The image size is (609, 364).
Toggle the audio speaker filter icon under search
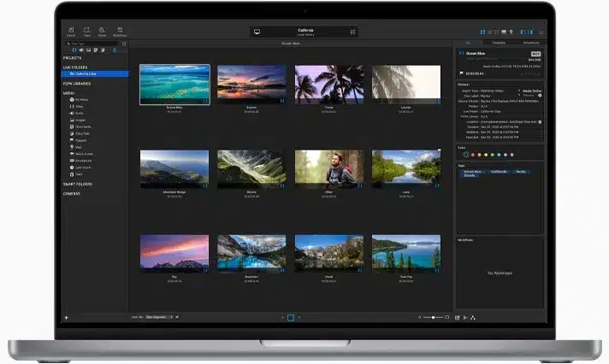click(x=81, y=50)
